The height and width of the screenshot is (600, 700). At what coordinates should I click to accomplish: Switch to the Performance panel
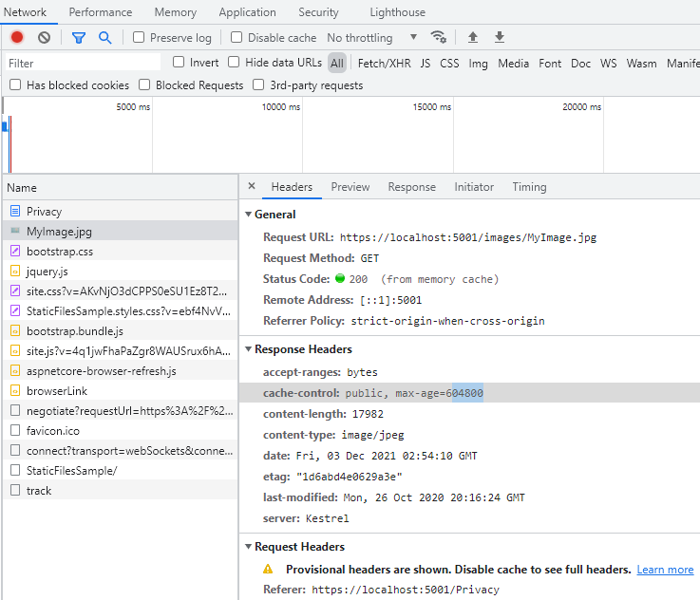pyautogui.click(x=101, y=12)
